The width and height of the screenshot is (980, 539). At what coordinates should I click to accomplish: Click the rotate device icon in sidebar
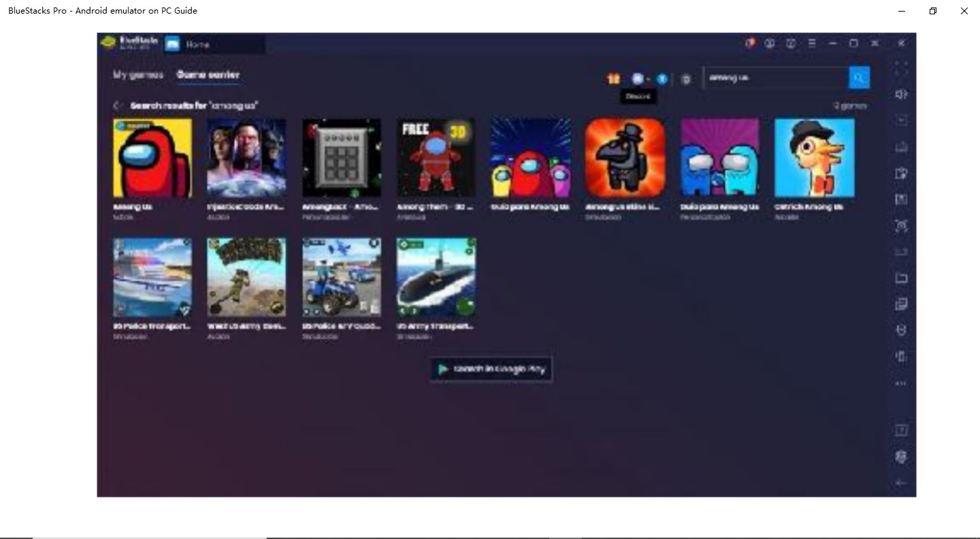(x=901, y=356)
